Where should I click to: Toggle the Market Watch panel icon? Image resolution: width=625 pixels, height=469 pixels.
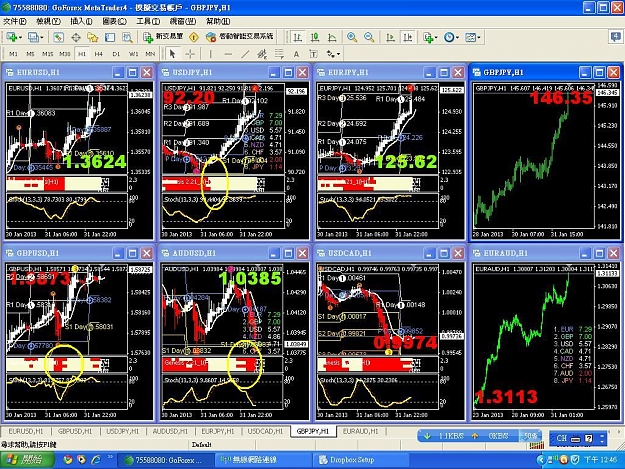tap(59, 37)
